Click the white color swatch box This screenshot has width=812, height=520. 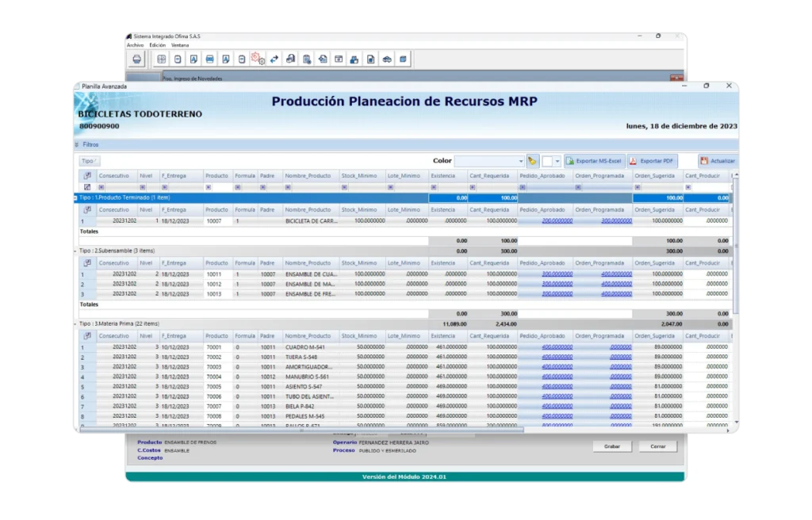(547, 162)
